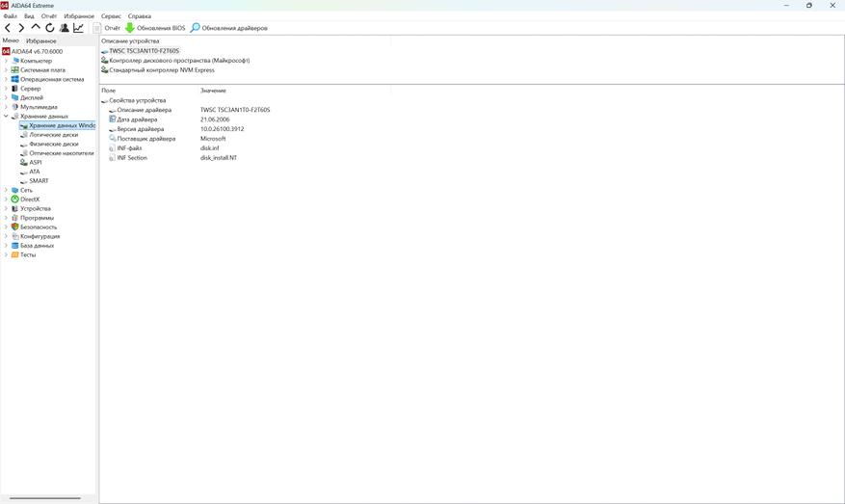Expand the Сервер tree node

[6, 89]
